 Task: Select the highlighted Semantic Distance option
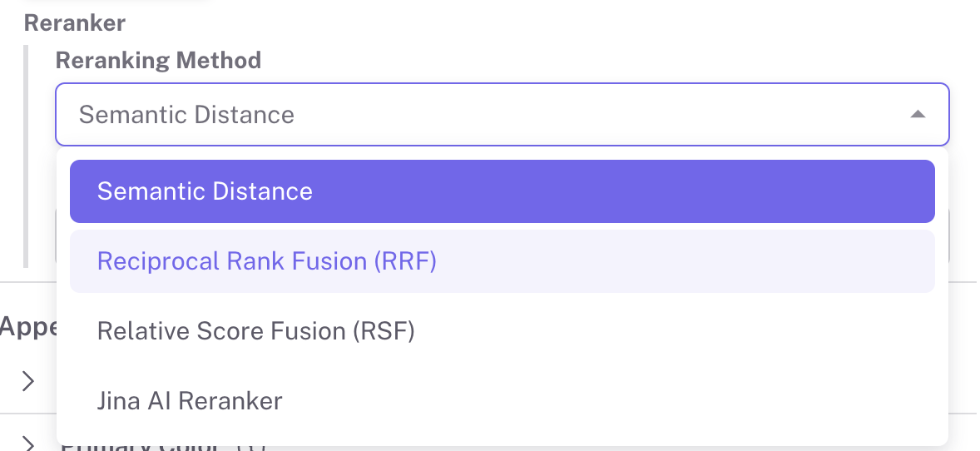click(502, 191)
